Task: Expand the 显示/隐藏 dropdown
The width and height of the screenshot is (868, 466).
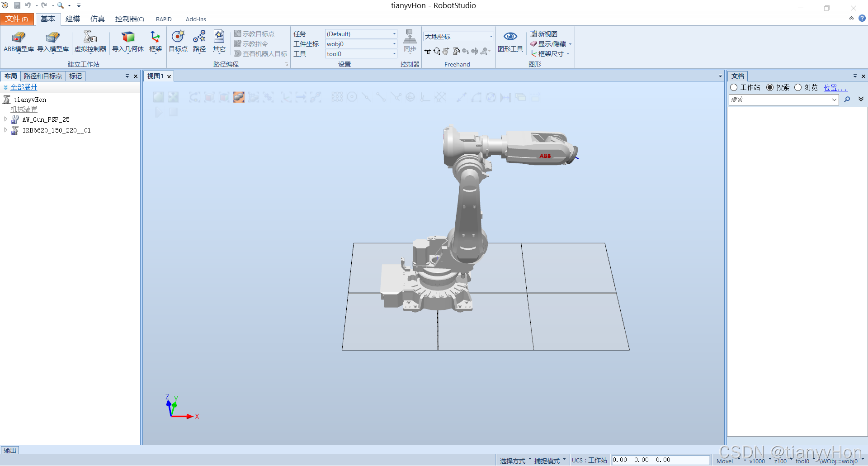Action: 571,44
